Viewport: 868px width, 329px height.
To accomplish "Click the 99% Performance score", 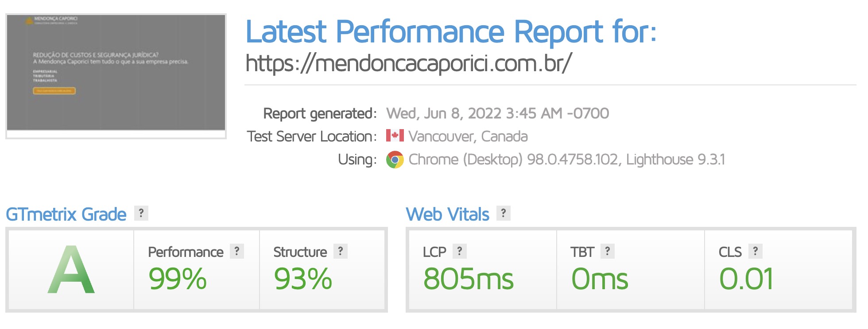I will tap(178, 279).
